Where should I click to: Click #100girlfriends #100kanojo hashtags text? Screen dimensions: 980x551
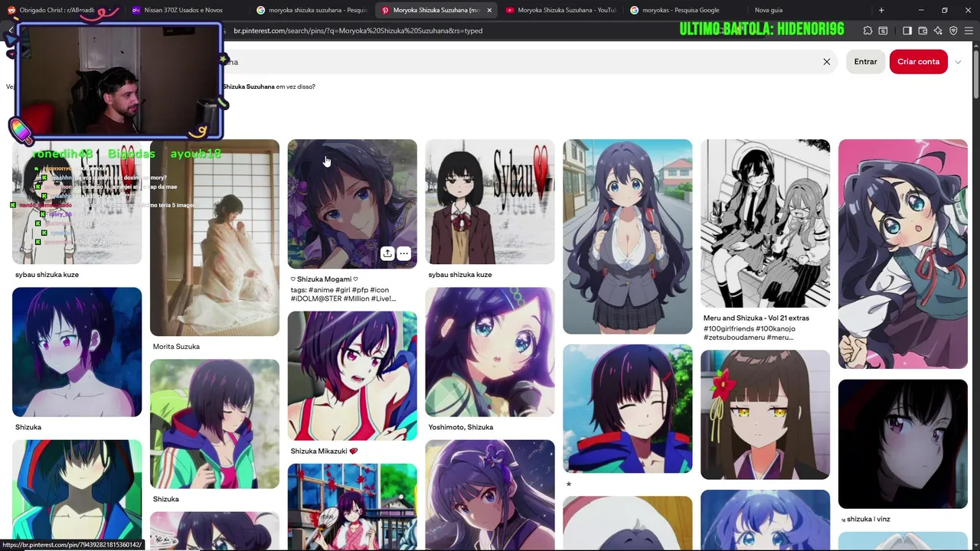click(750, 333)
